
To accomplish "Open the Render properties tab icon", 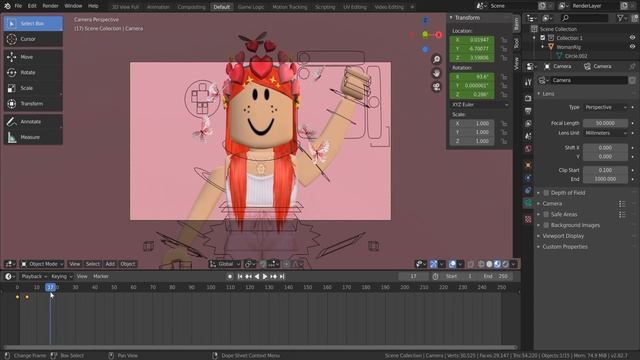I will [528, 98].
